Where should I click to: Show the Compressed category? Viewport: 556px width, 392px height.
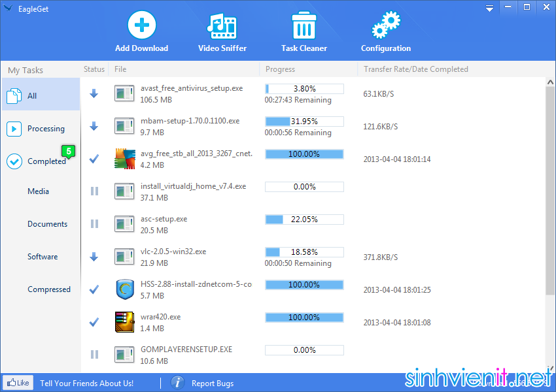tap(49, 289)
